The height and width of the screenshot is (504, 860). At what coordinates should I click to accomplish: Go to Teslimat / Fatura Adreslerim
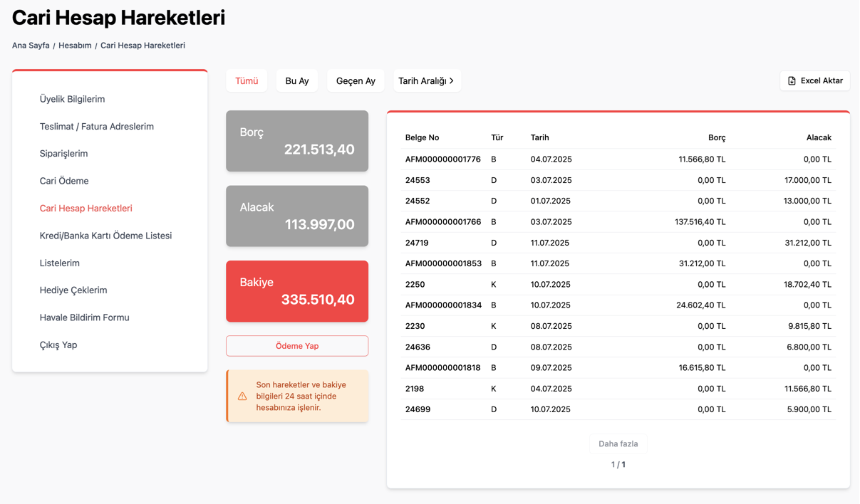[x=97, y=127]
